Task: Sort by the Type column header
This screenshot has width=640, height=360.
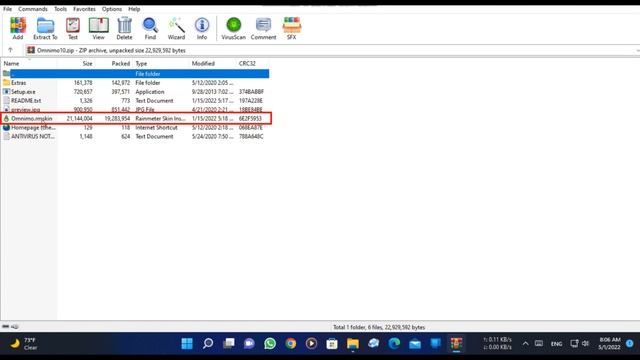Action: (141, 63)
